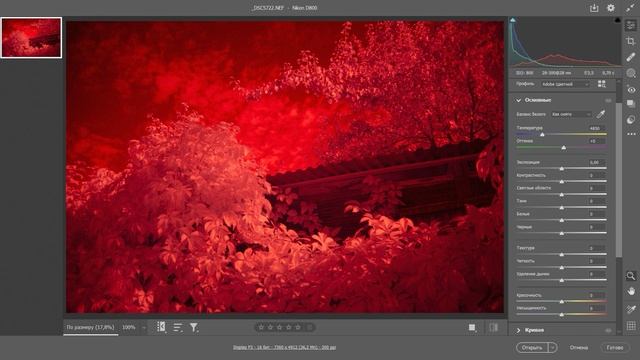Open the filmstrip sort options icon
Viewport: 640px width, 360px height.
click(x=178, y=327)
